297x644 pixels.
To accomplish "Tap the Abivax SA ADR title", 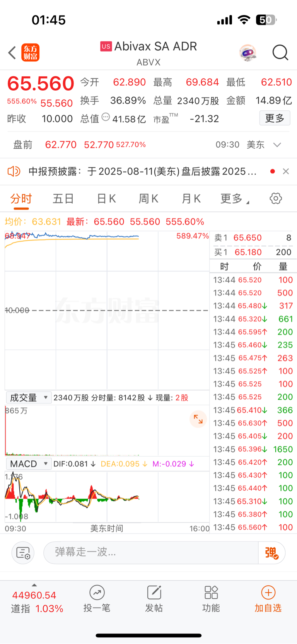I will point(155,46).
